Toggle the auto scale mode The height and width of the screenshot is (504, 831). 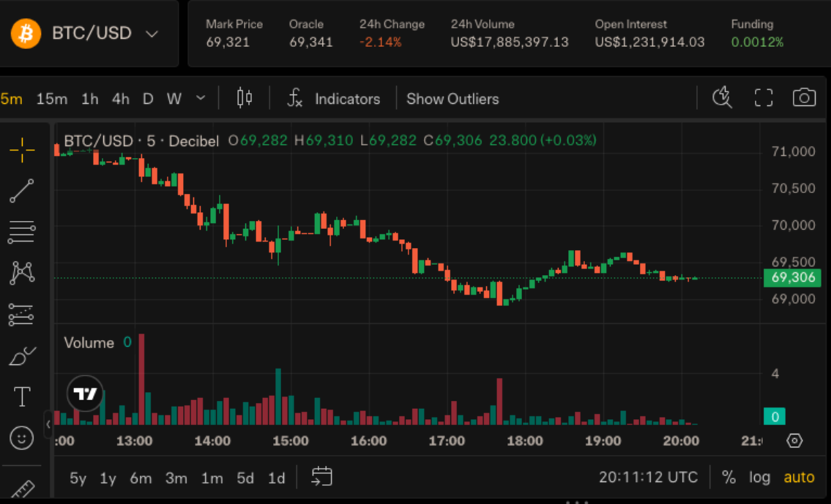(798, 477)
